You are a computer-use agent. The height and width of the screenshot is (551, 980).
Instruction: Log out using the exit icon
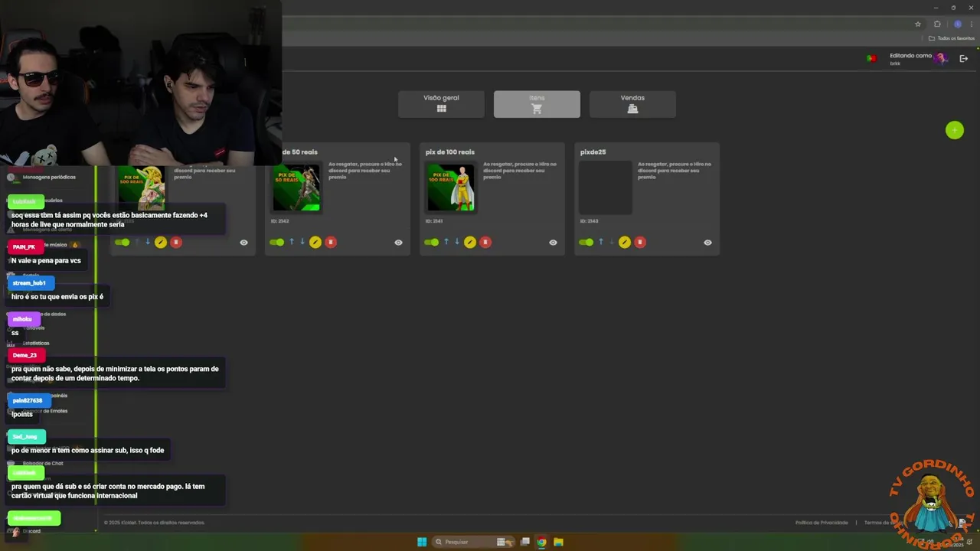[964, 59]
